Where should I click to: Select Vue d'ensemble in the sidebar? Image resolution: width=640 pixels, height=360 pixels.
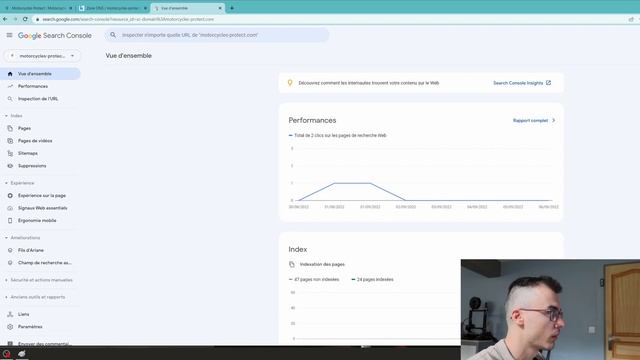click(x=40, y=74)
